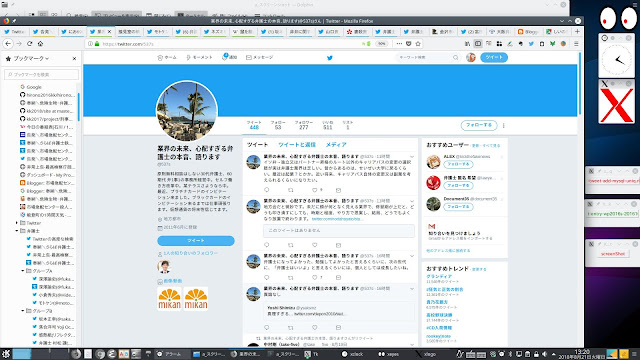Open the Twitter ホーム nav item
This screenshot has height=360, width=640.
click(167, 58)
